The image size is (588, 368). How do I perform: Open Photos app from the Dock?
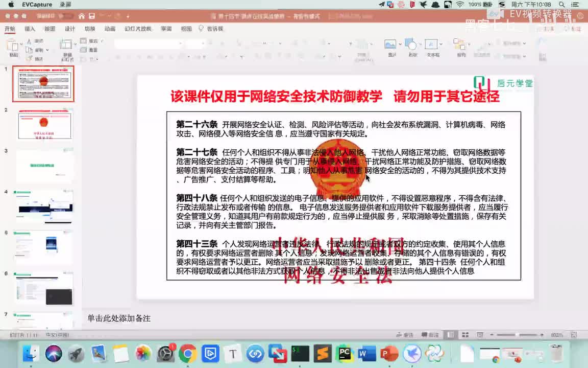pos(143,353)
